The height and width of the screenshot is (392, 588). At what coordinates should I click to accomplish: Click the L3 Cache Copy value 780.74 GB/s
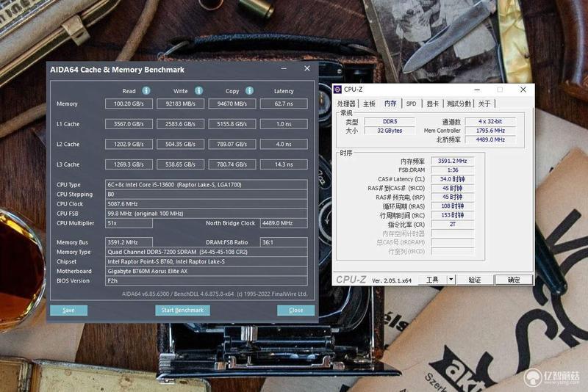[x=232, y=164]
